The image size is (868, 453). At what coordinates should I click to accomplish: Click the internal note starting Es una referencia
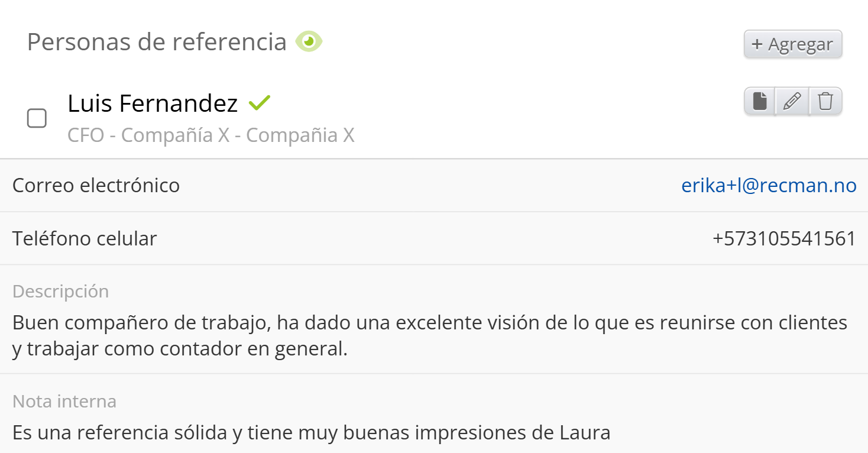[x=311, y=432]
